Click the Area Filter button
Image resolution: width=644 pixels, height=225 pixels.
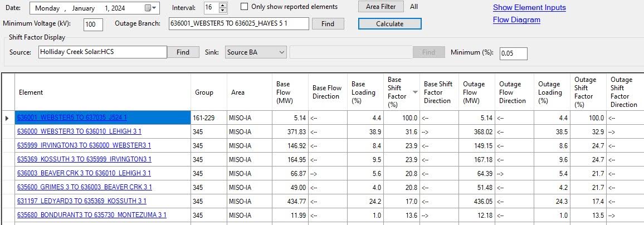[380, 7]
